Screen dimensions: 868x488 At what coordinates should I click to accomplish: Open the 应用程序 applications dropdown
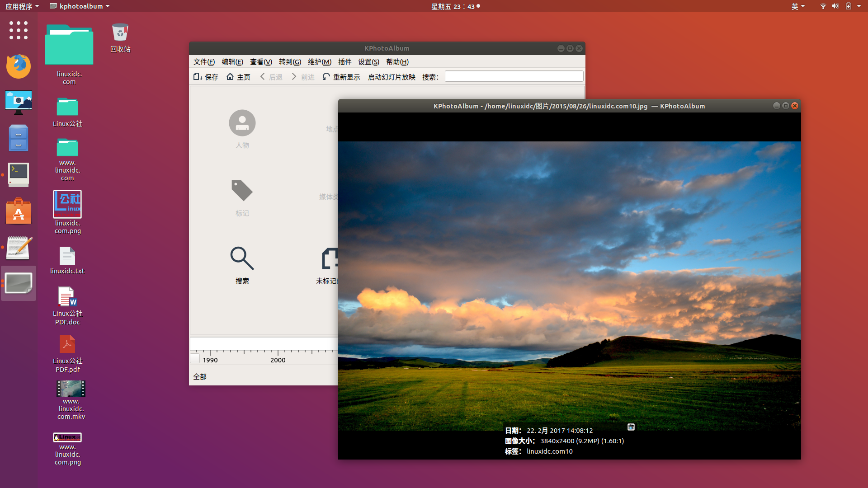coord(22,6)
